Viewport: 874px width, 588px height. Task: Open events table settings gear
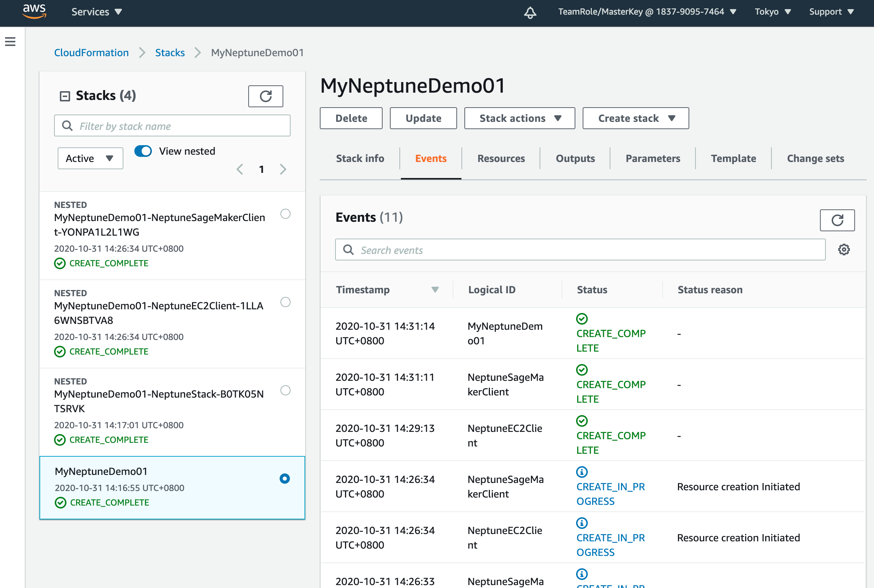[844, 250]
